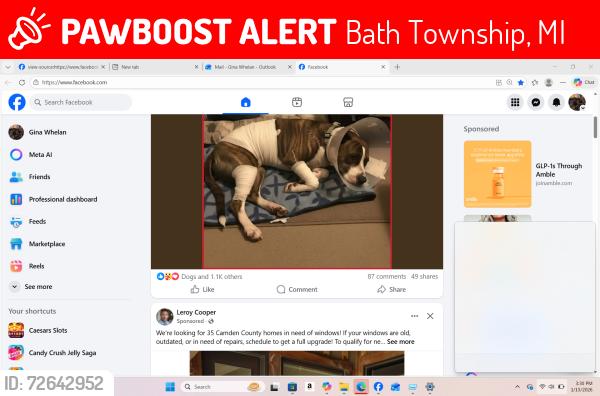Expand See more on Leroy Cooper post
The height and width of the screenshot is (396, 600).
pos(401,342)
